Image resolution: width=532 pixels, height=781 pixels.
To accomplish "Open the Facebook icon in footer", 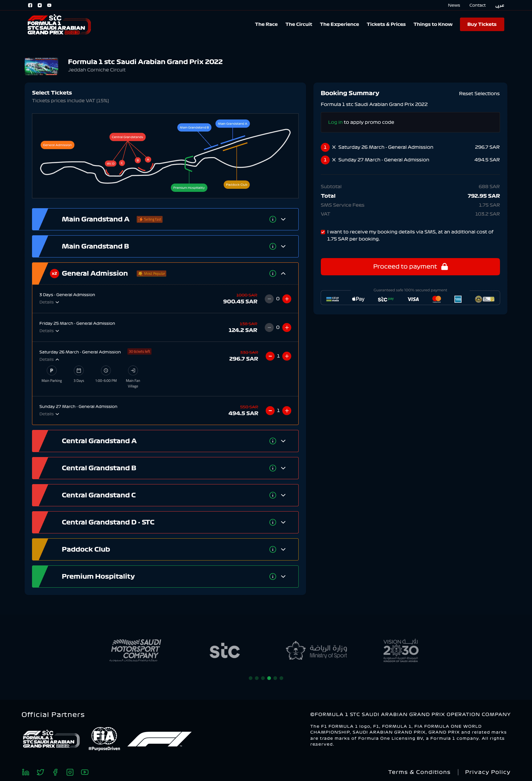I will [55, 772].
